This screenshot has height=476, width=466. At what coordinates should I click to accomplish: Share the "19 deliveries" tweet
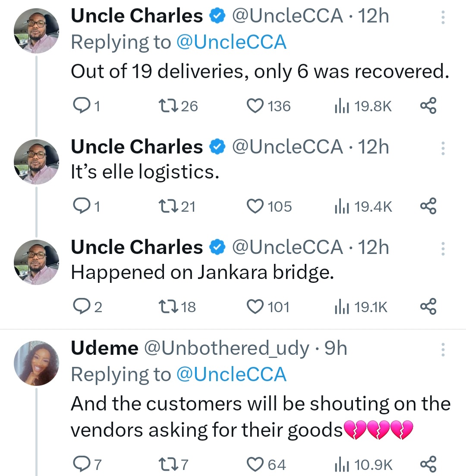pos(428,106)
